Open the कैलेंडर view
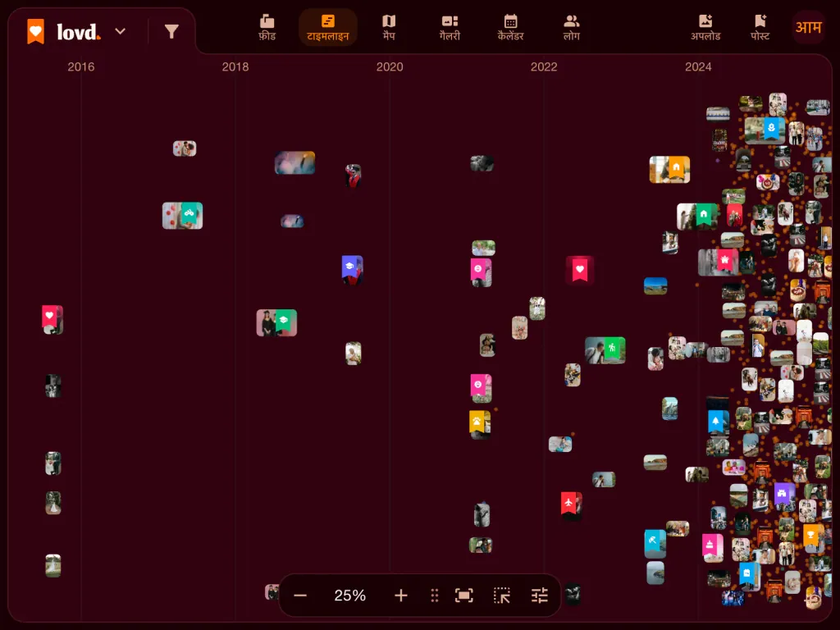Screen dimensions: 840x630 (x=510, y=28)
